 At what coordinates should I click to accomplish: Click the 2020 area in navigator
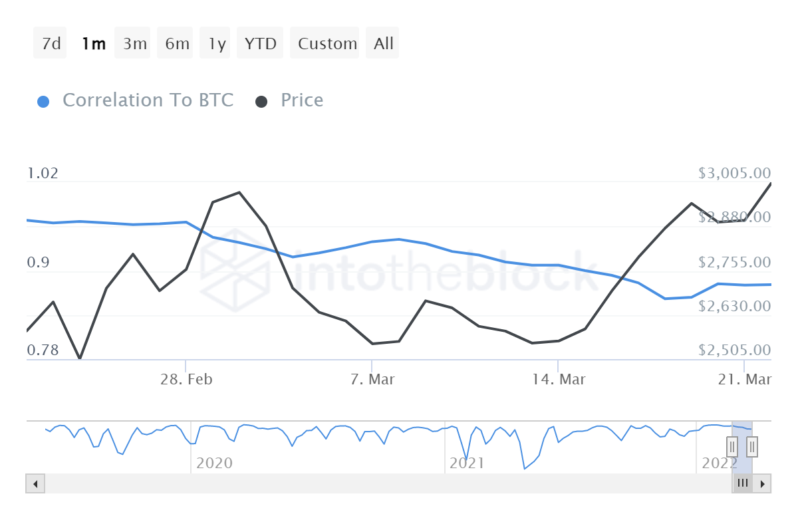tap(215, 463)
